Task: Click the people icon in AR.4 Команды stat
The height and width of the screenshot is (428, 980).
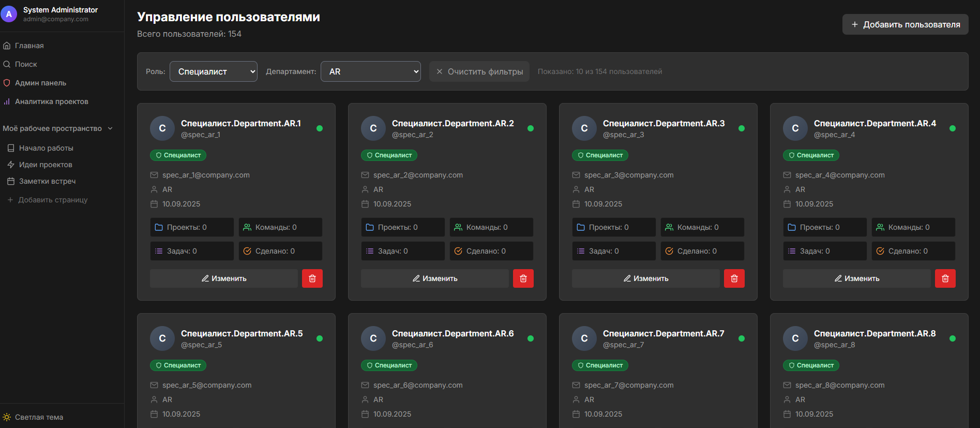Action: click(x=880, y=227)
